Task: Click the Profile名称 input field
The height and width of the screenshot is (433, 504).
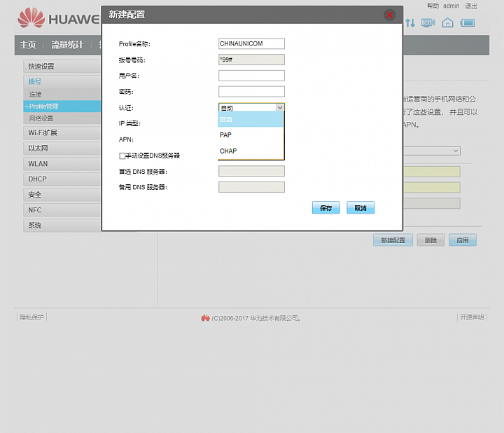Action: [251, 43]
